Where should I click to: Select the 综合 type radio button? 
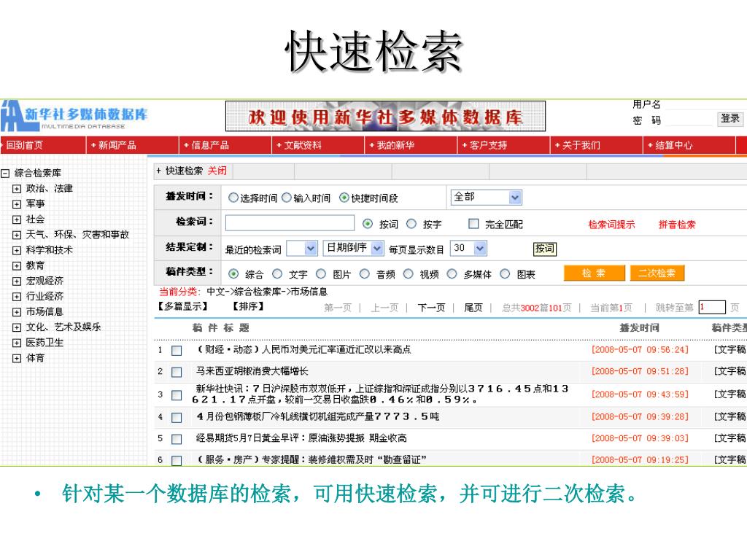[233, 274]
